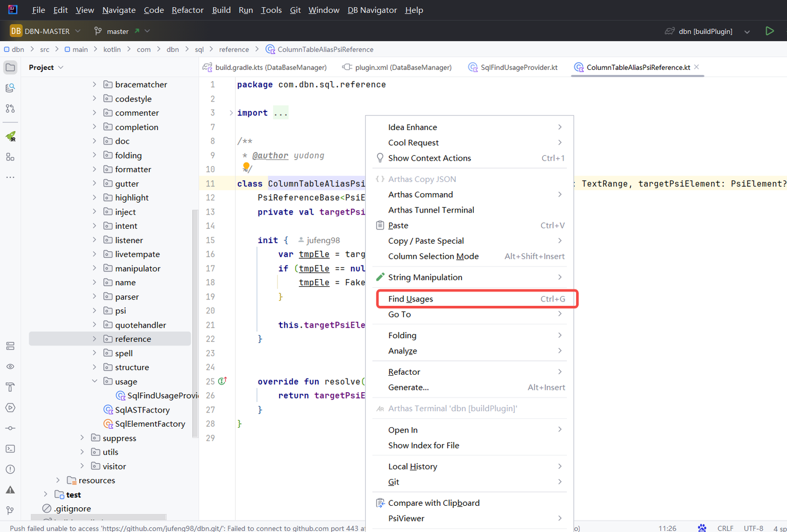Click Compare with Clipboard

pos(433,503)
